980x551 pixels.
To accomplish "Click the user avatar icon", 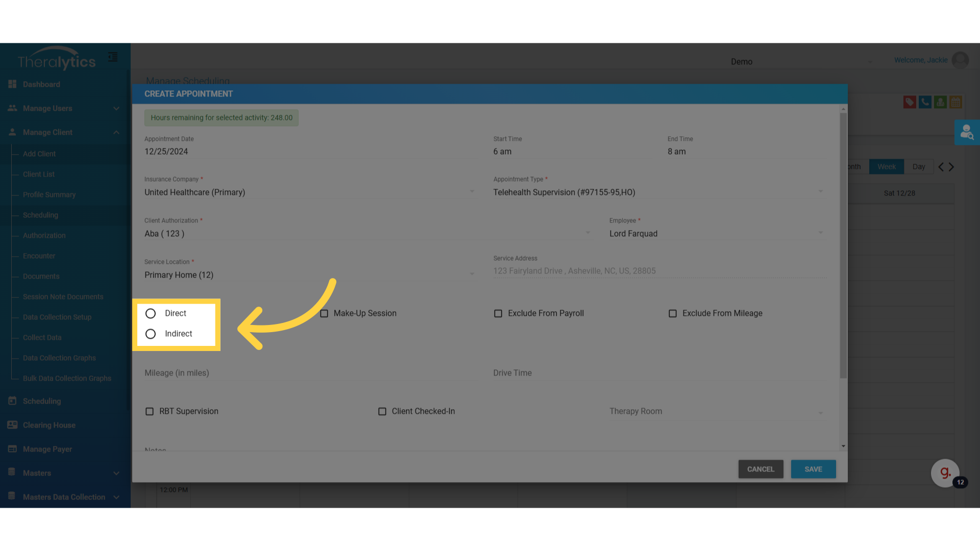I will 960,60.
